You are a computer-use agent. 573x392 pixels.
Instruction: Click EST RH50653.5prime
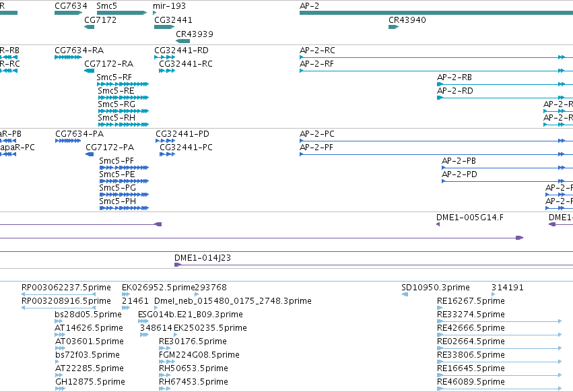click(x=193, y=368)
